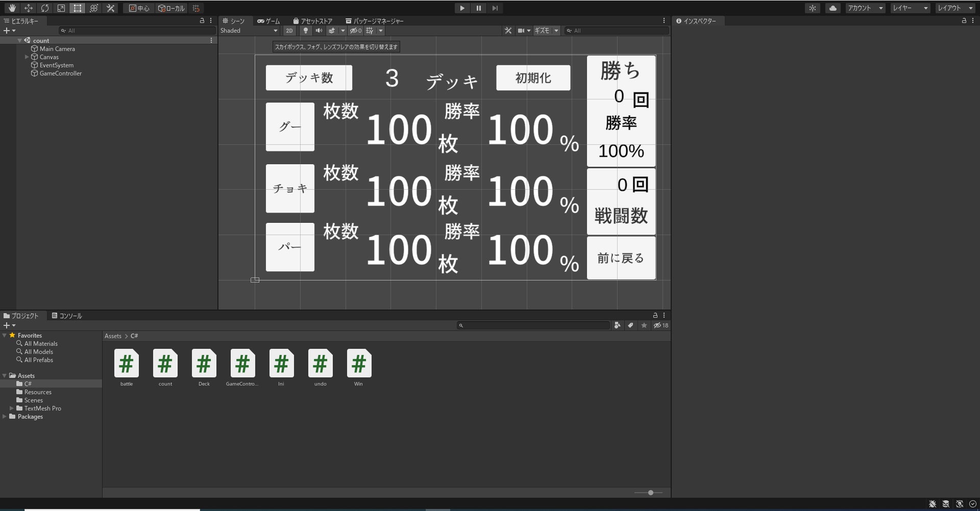Select the Scale tool
980x511 pixels.
(x=61, y=8)
